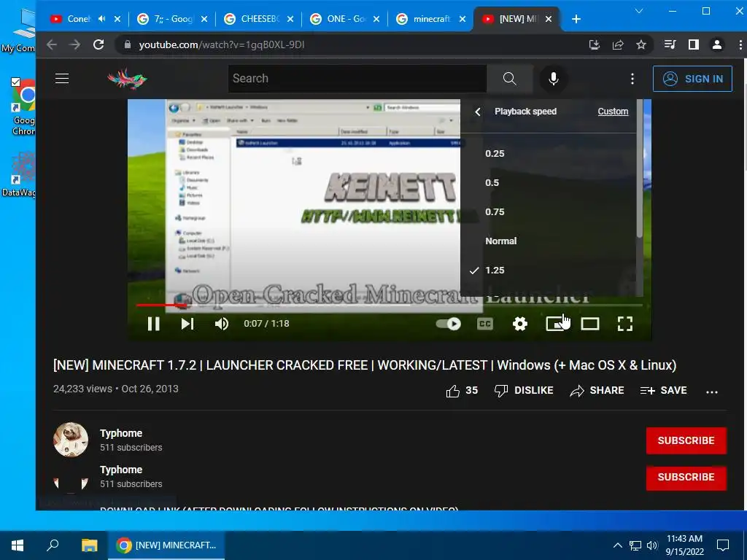Image resolution: width=747 pixels, height=560 pixels.
Task: Go back in the browser
Action: point(52,44)
